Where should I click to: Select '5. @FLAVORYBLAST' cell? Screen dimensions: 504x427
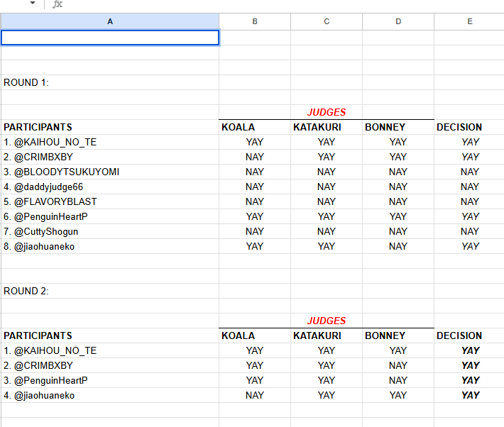[110, 201]
